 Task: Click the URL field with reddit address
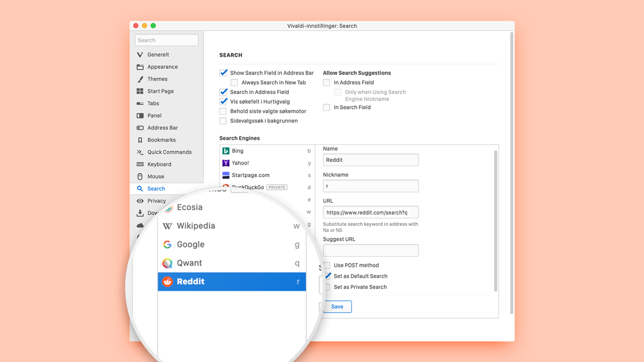point(371,212)
